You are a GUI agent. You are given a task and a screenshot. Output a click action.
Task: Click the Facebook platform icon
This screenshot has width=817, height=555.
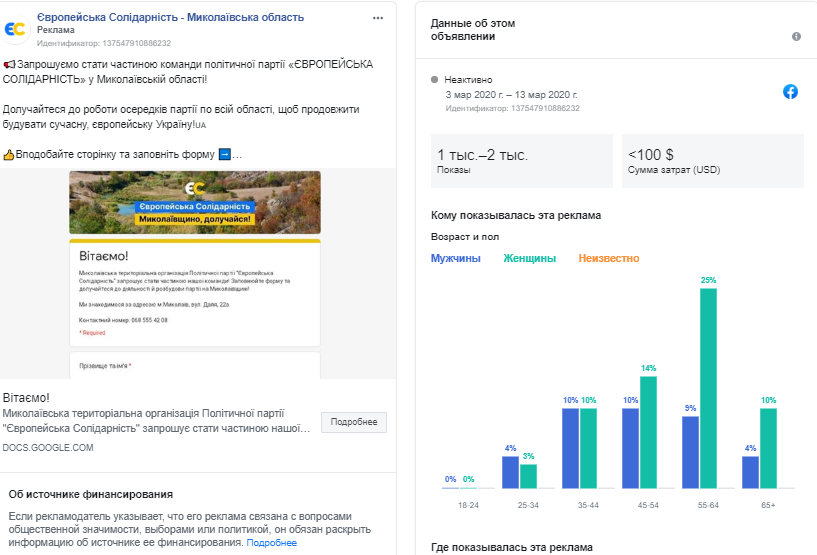790,92
